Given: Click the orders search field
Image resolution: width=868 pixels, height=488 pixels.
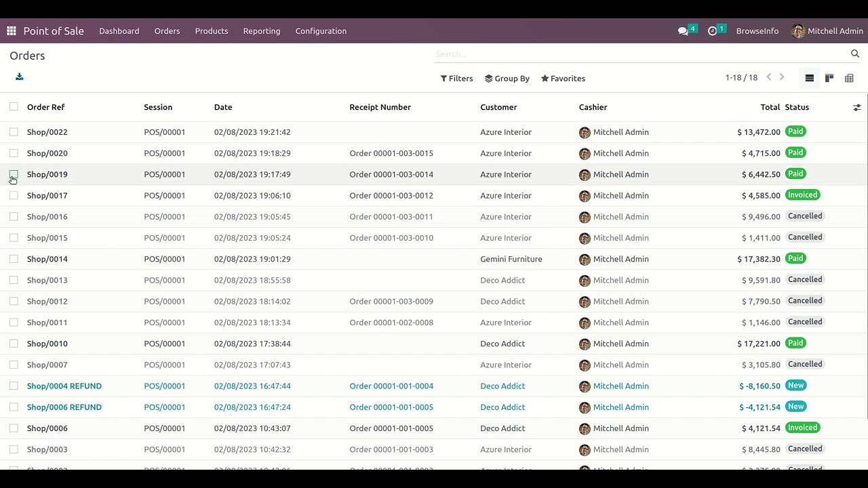Looking at the screenshot, I should click(x=641, y=54).
